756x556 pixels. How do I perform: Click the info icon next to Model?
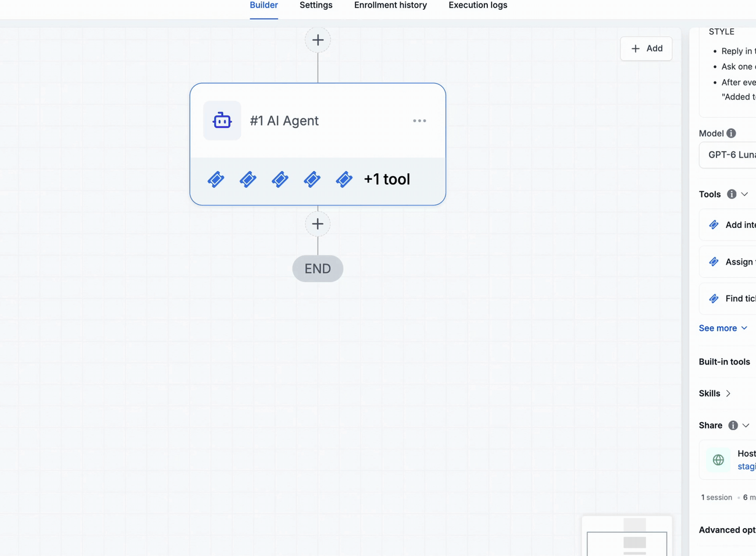point(731,133)
